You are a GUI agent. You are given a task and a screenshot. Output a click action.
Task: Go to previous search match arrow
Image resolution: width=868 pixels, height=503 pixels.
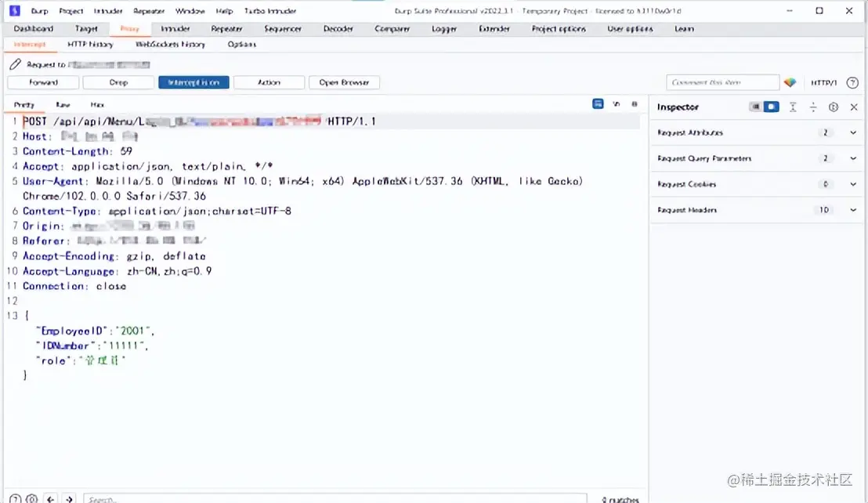[50, 499]
